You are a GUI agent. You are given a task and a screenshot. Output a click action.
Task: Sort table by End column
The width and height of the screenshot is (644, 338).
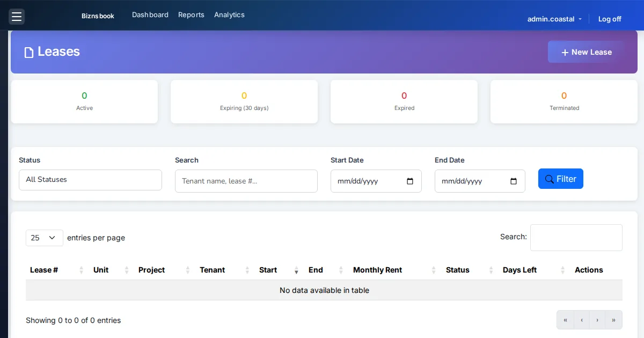coord(326,270)
